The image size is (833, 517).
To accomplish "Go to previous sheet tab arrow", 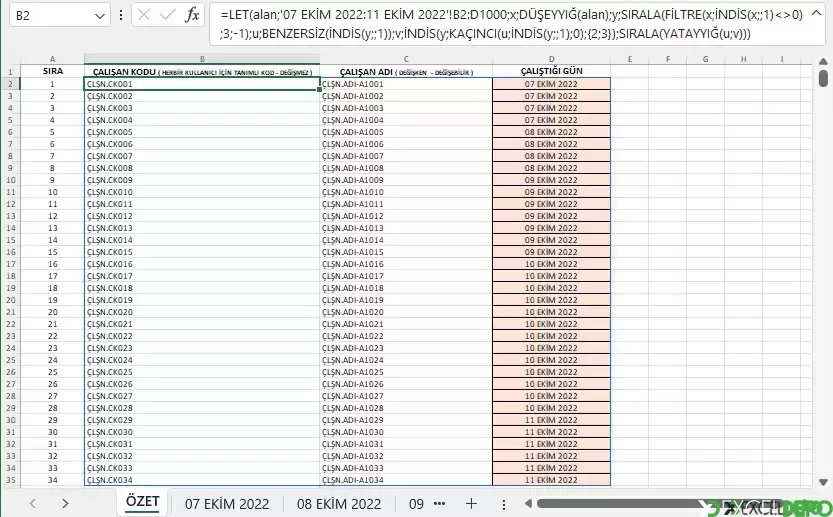I will point(33,503).
